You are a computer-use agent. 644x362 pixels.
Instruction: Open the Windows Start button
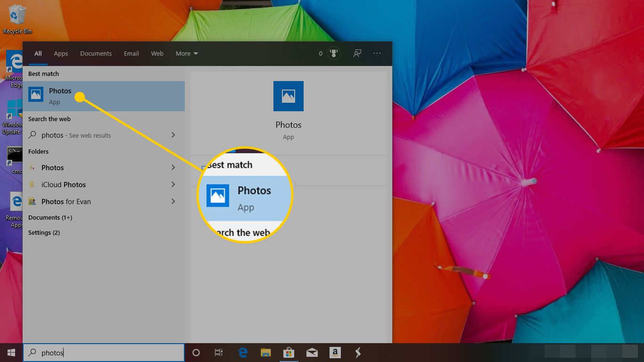coord(11,353)
